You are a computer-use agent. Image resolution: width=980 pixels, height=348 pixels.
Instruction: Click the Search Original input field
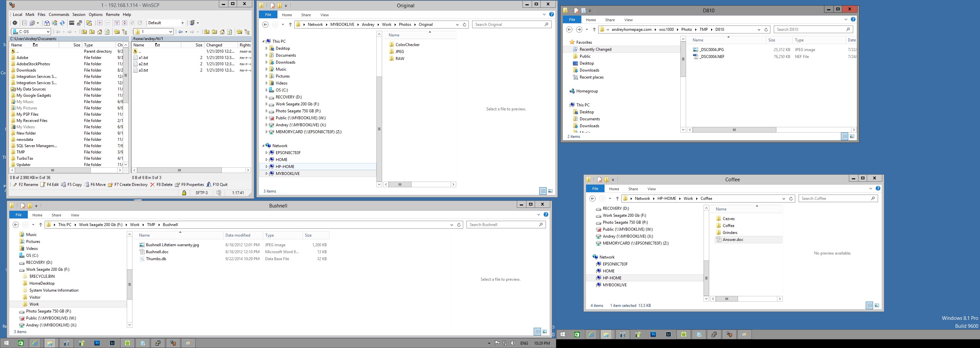(x=511, y=25)
